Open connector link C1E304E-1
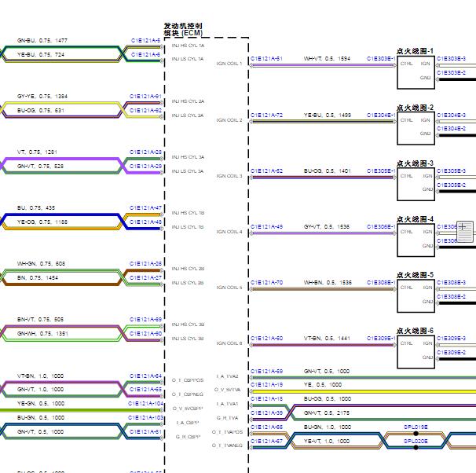The height and width of the screenshot is (473, 476). click(x=381, y=115)
